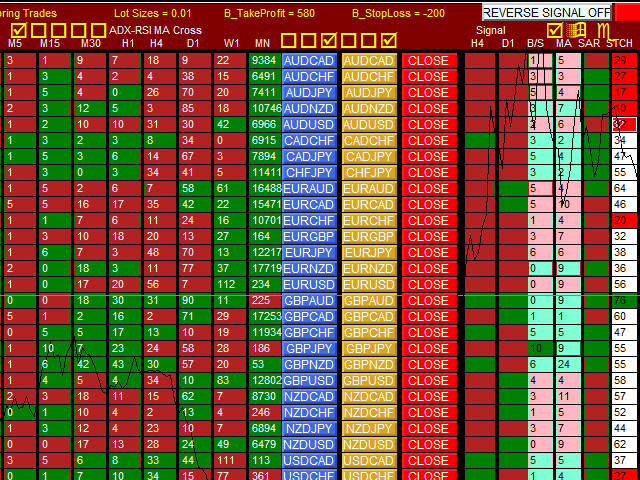Click the gold NZDCHF button
This screenshot has height=480, width=640.
click(x=369, y=413)
